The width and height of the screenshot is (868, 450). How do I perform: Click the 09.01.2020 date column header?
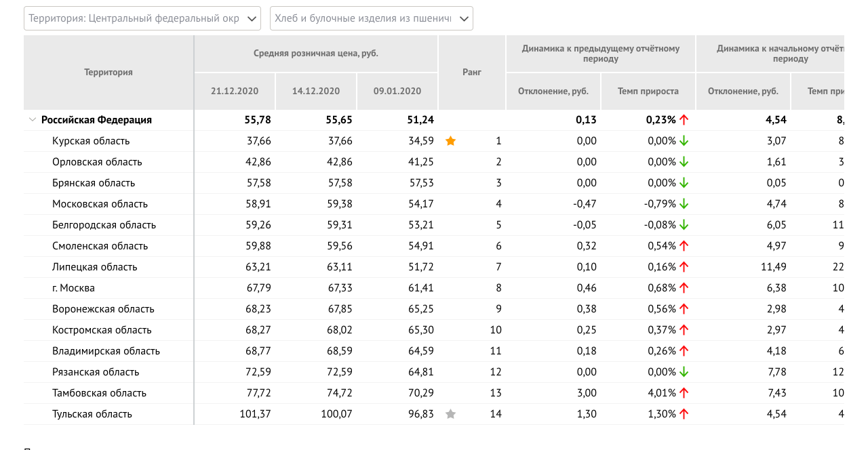tap(397, 91)
